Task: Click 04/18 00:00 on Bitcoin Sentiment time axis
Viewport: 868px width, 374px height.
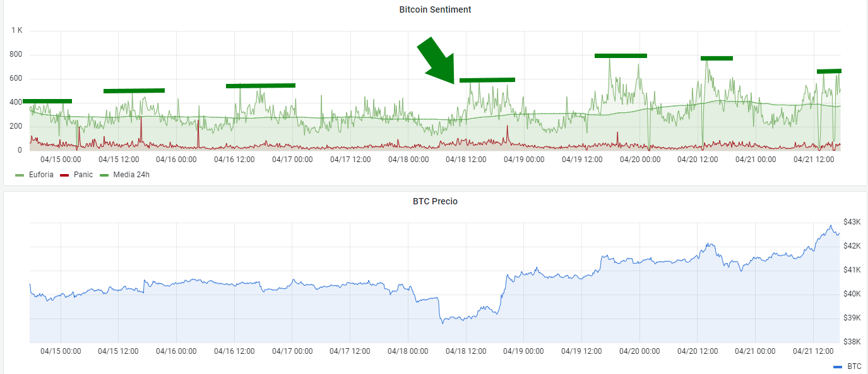Action: click(408, 160)
